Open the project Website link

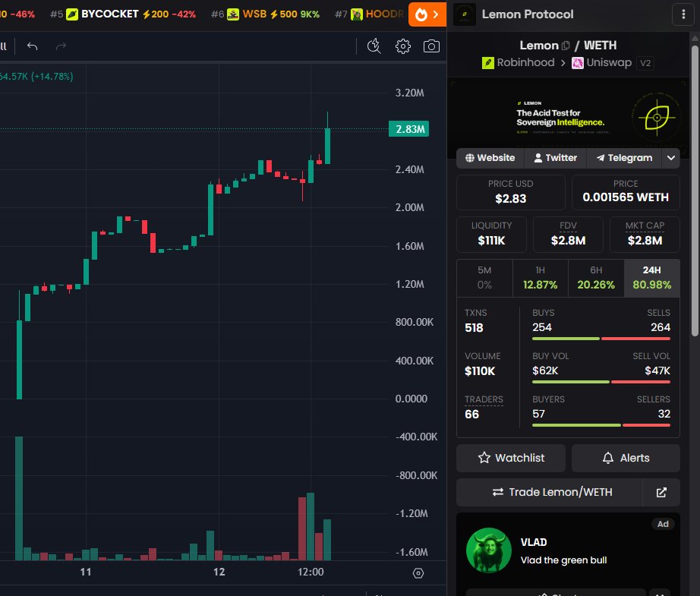pyautogui.click(x=490, y=158)
